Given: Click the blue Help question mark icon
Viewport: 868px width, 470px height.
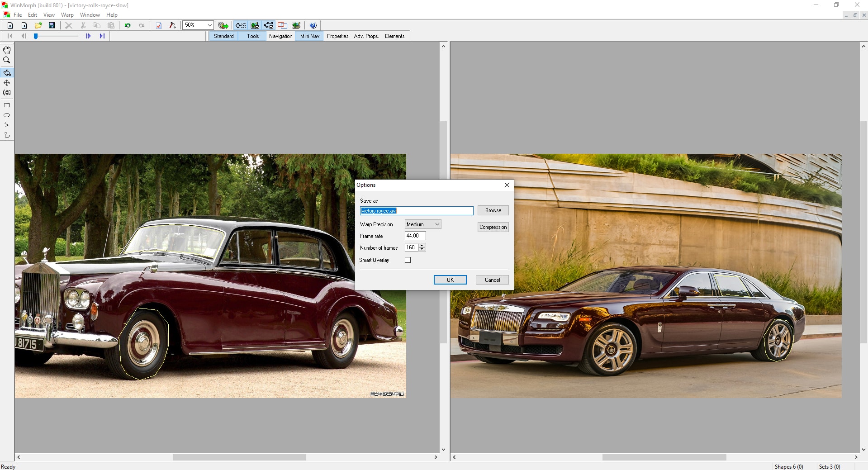Looking at the screenshot, I should (313, 25).
